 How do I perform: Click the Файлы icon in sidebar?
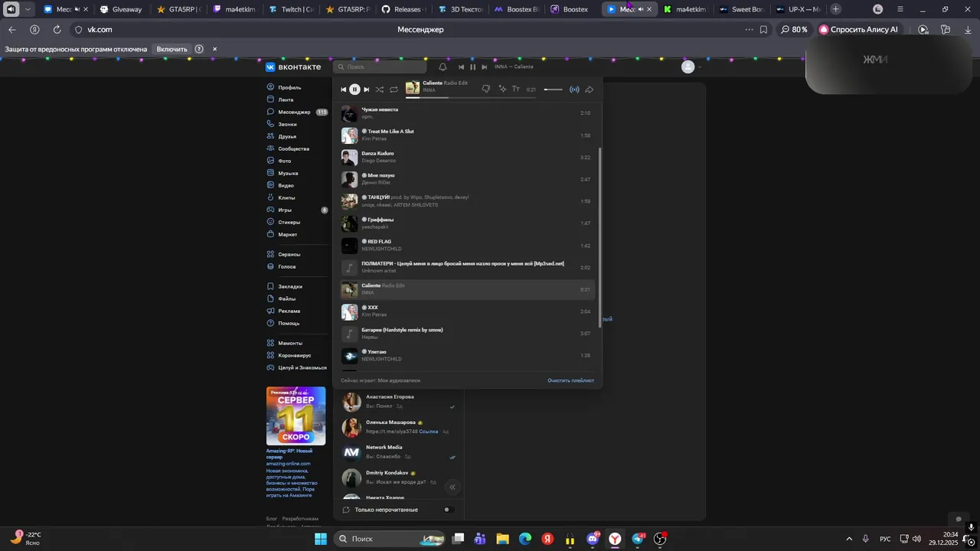click(270, 298)
